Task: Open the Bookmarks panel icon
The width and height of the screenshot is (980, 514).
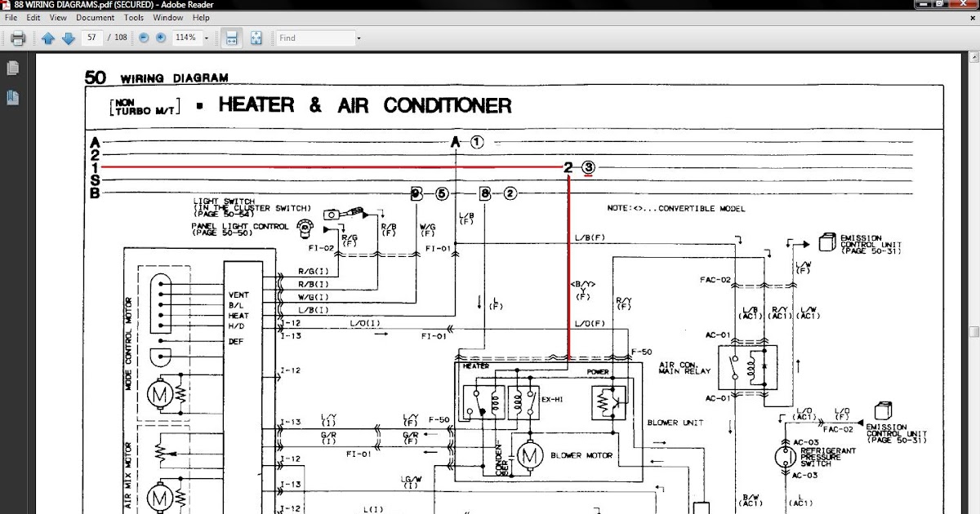Action: coord(13,98)
